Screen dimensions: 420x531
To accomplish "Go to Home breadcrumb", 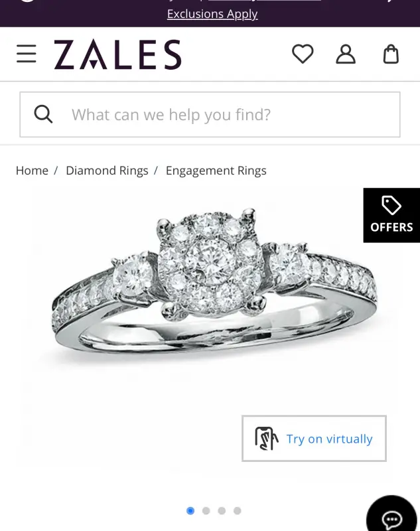I will point(32,171).
